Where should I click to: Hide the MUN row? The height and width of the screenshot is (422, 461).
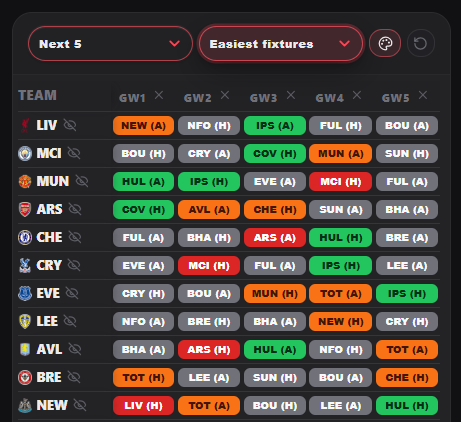[x=82, y=181]
